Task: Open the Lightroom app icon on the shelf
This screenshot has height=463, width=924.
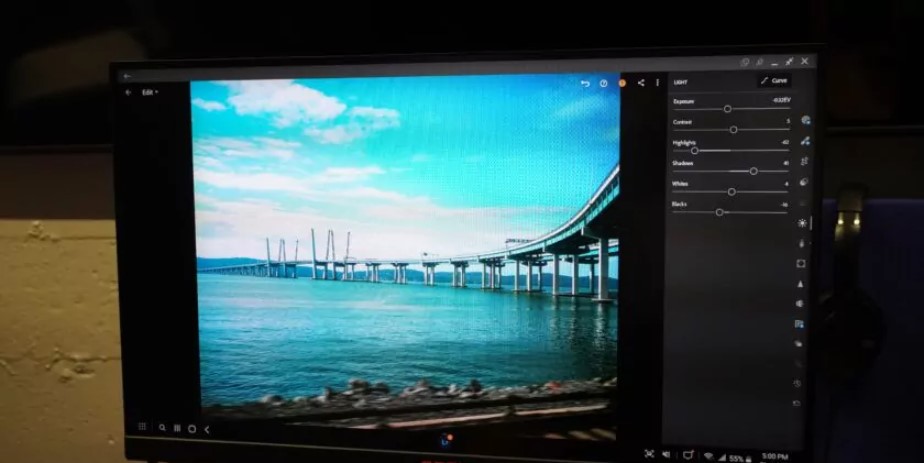Action: tap(446, 441)
